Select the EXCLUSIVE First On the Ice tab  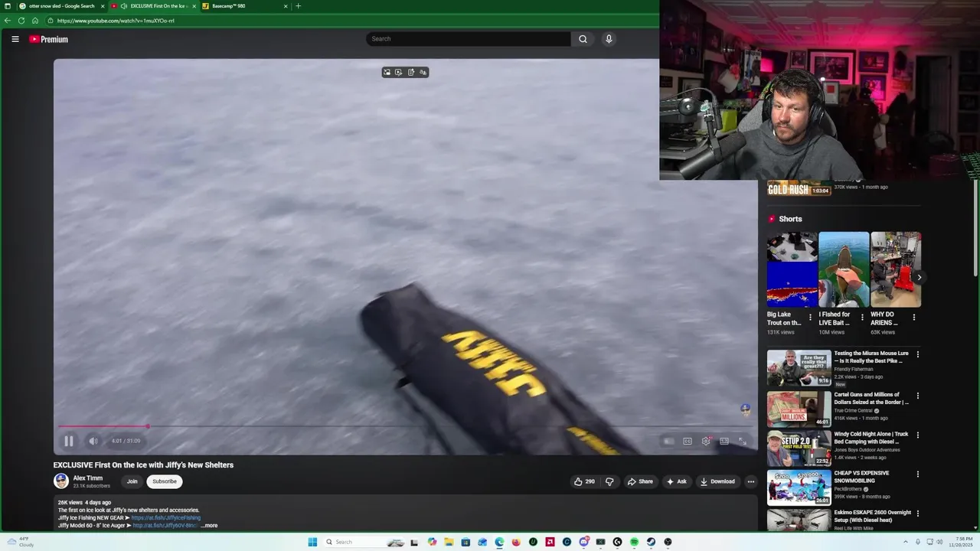click(153, 6)
